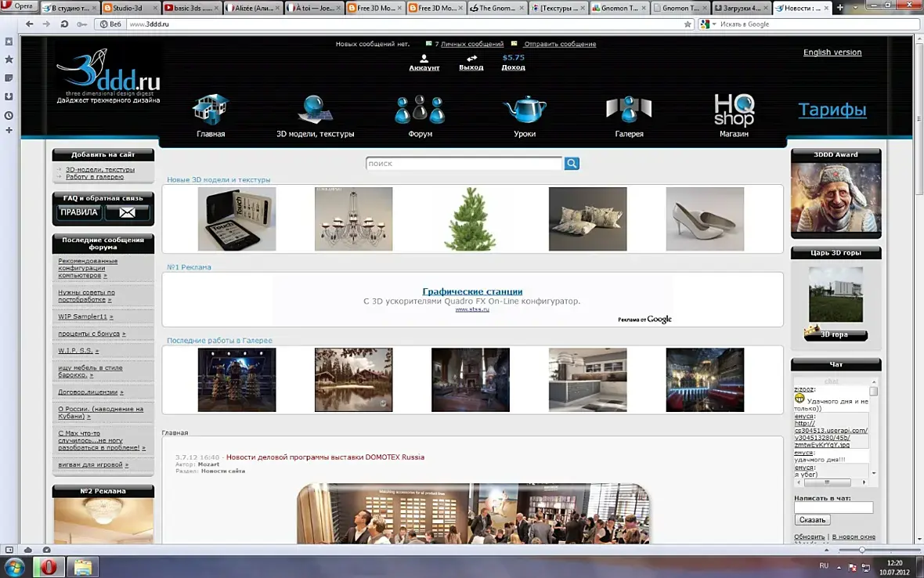Click 3D-модели, текстуры add link
Image resolution: width=924 pixels, height=578 pixels.
(100, 170)
